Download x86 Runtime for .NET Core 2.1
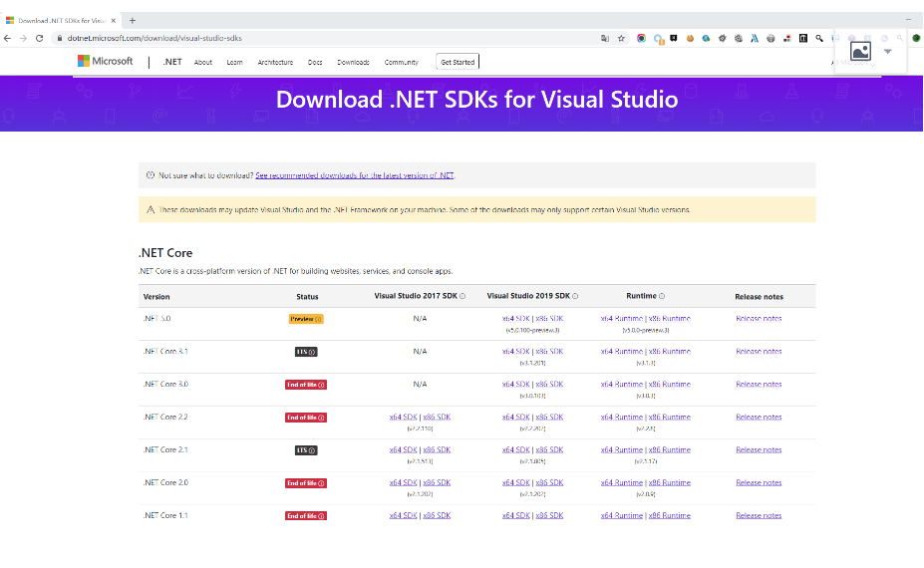Screen dimensions: 924x568 670,450
